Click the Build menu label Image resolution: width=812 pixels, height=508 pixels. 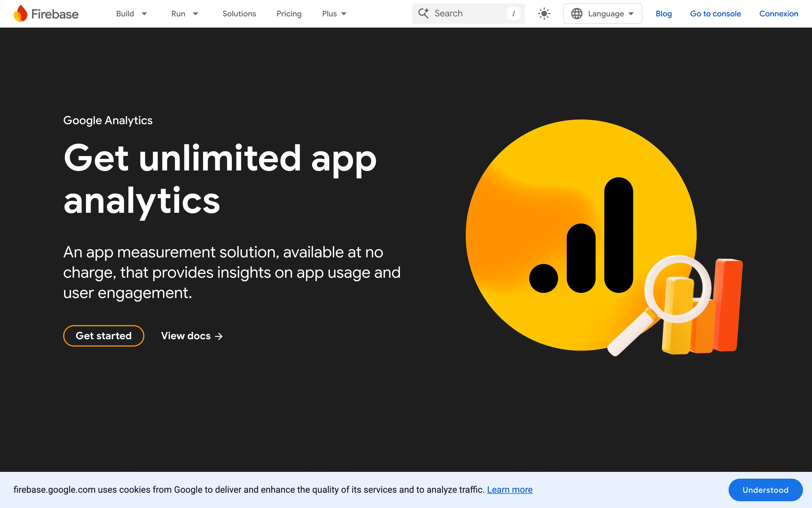point(125,14)
